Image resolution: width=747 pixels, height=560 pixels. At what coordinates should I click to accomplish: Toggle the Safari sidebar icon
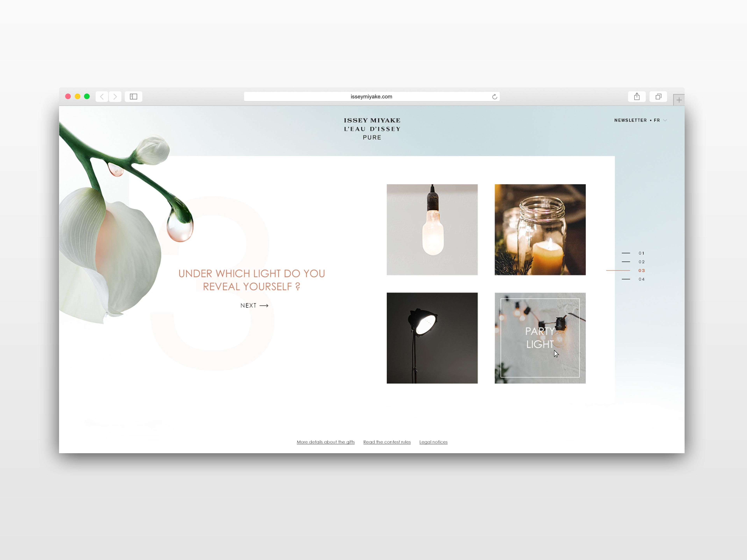point(133,96)
